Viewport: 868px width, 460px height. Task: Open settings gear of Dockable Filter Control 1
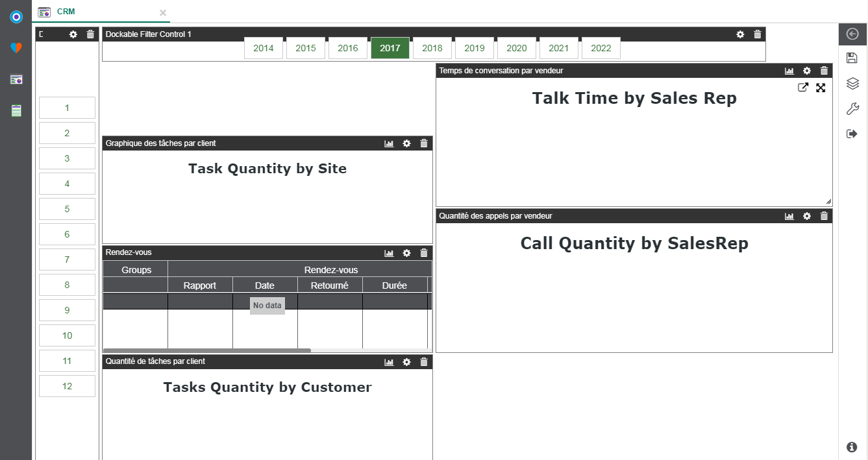(x=740, y=34)
